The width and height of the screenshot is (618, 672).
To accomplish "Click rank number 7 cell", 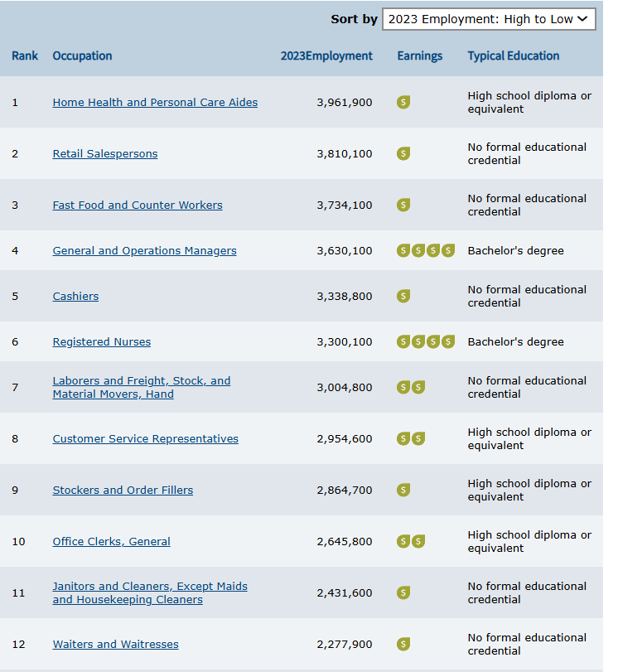I will coord(15,388).
